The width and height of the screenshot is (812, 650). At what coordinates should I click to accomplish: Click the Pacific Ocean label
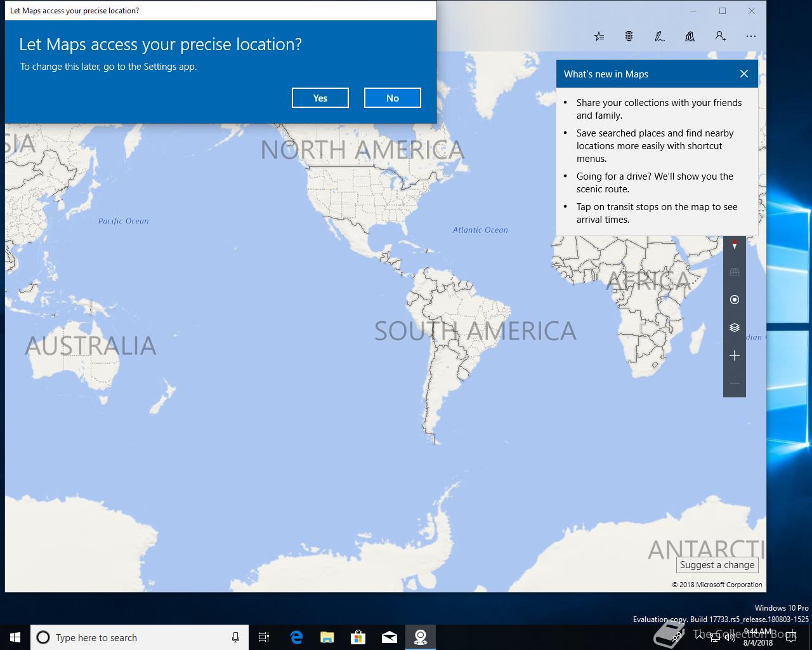coord(124,221)
